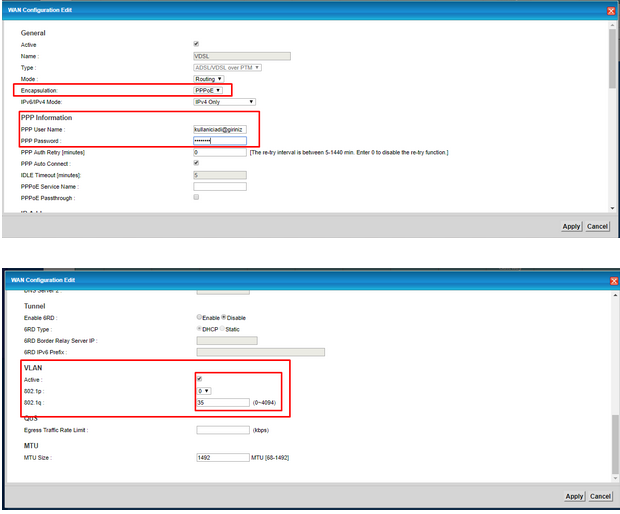Apply settings in the lower WAN dialog
Image resolution: width=620 pixels, height=514 pixels.
(575, 497)
